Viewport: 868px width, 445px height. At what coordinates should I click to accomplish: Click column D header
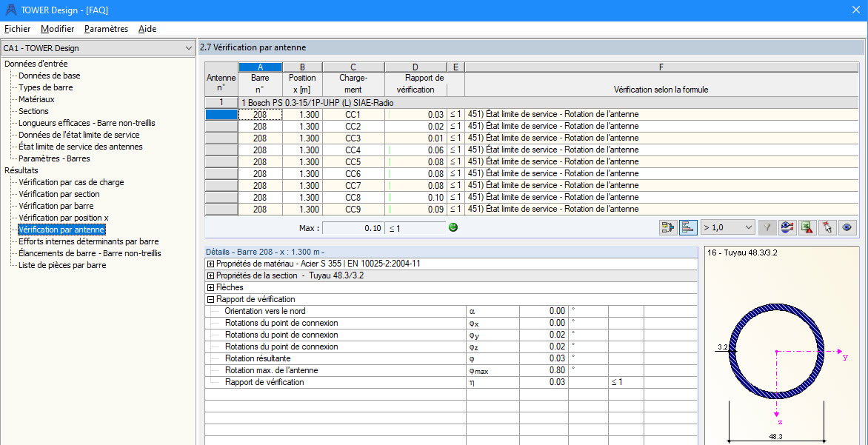pos(415,67)
